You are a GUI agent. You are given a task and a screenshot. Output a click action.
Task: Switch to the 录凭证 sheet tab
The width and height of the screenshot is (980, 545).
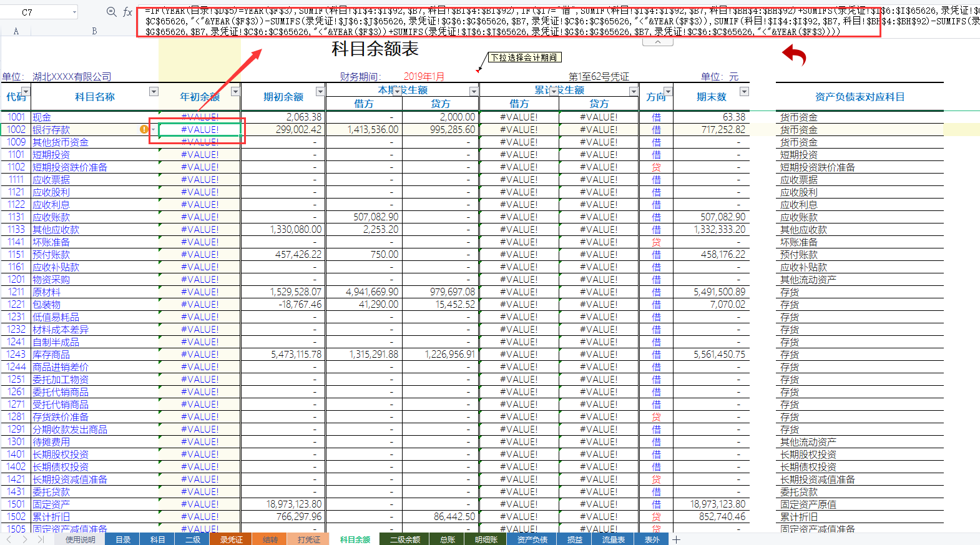[x=231, y=539]
